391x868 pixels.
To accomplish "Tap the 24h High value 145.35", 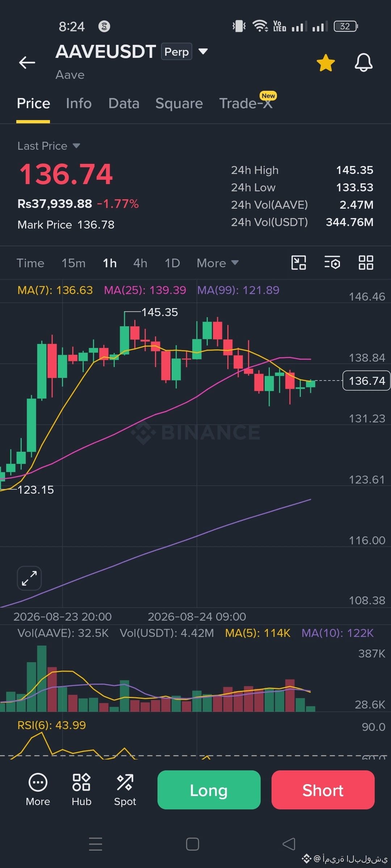I will tap(355, 170).
